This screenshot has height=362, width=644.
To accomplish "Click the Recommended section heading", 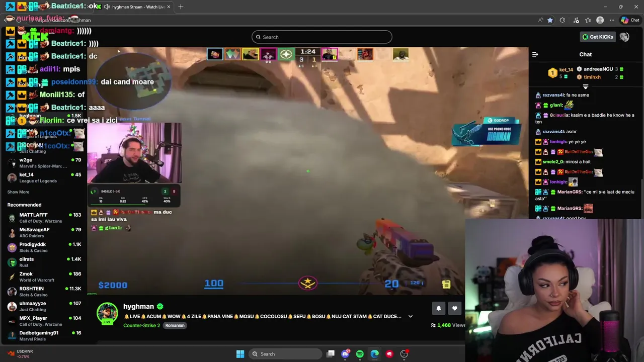I will (24, 205).
